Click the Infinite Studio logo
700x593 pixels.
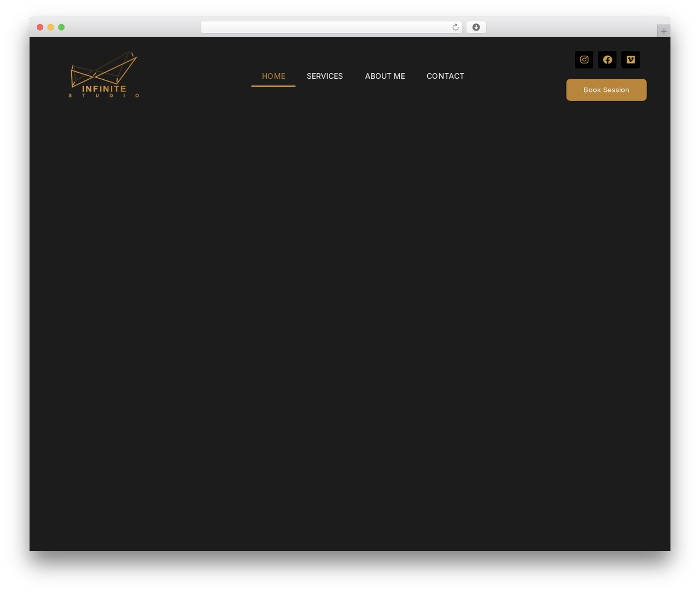(104, 75)
